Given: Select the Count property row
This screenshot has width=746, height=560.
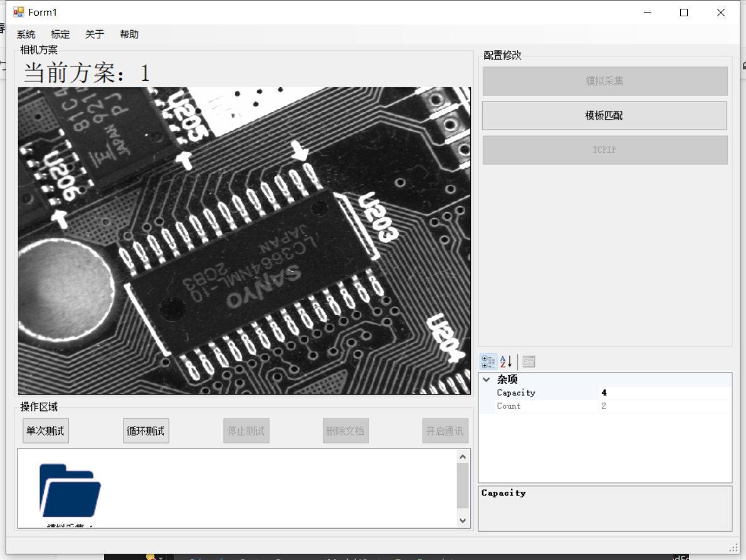Looking at the screenshot, I should tap(605, 406).
